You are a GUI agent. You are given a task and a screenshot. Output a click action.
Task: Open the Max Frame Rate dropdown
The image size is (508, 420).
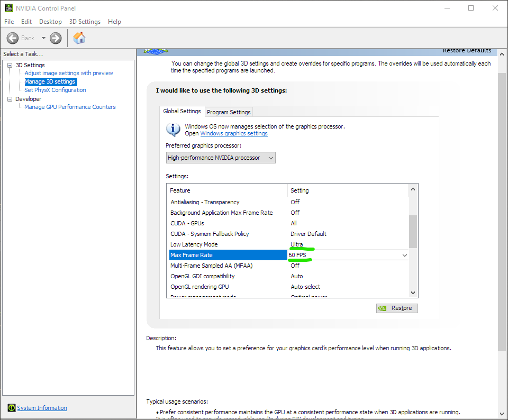(405, 255)
